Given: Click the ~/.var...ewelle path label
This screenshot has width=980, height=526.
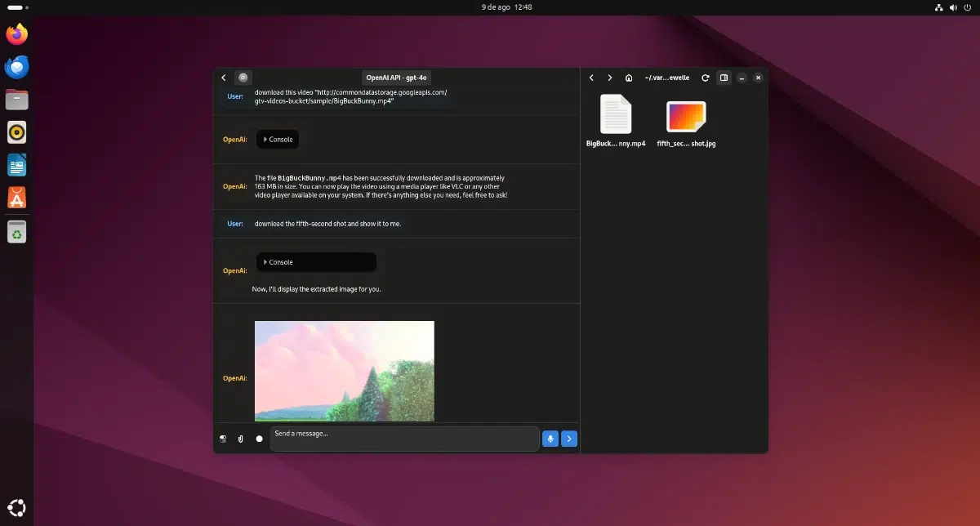Looking at the screenshot, I should [x=666, y=78].
